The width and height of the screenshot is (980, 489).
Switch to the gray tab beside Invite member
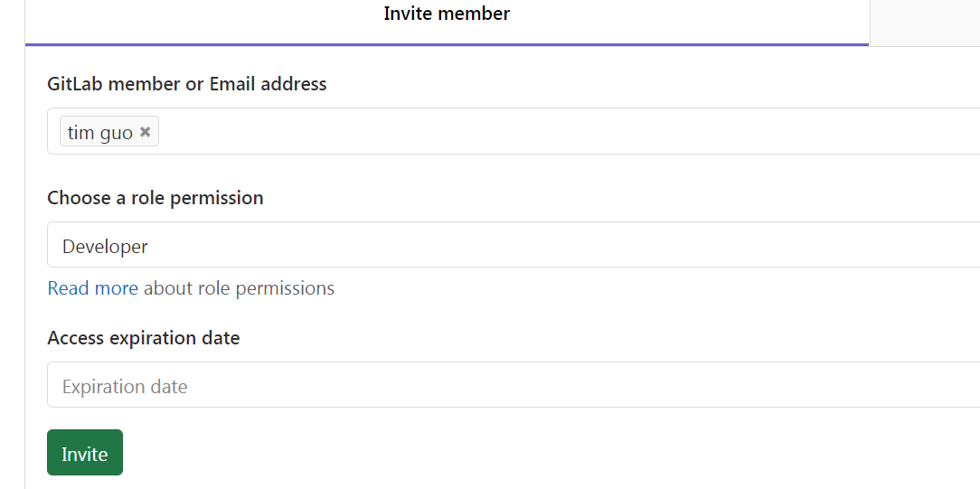coord(924,22)
